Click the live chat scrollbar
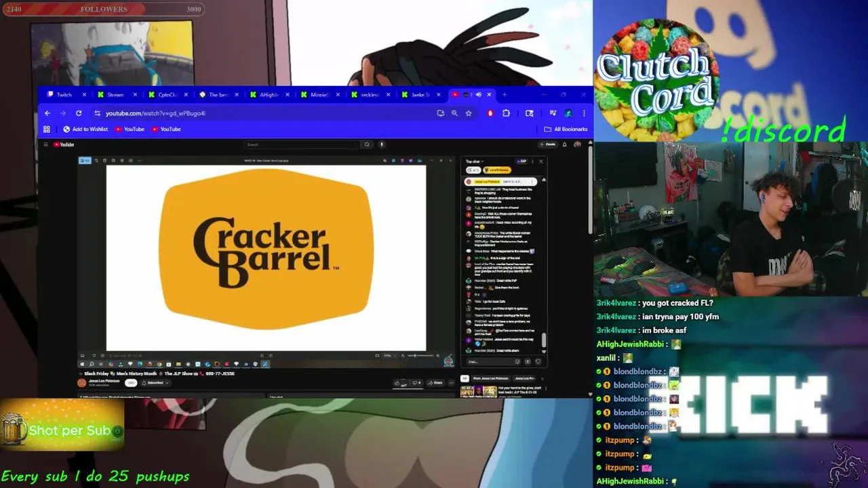The width and height of the screenshot is (868, 488). point(543,339)
